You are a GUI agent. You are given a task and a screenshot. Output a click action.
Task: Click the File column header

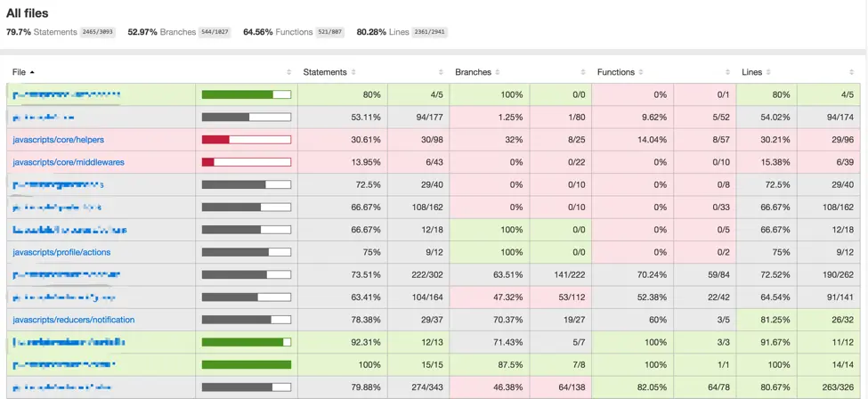tap(19, 73)
